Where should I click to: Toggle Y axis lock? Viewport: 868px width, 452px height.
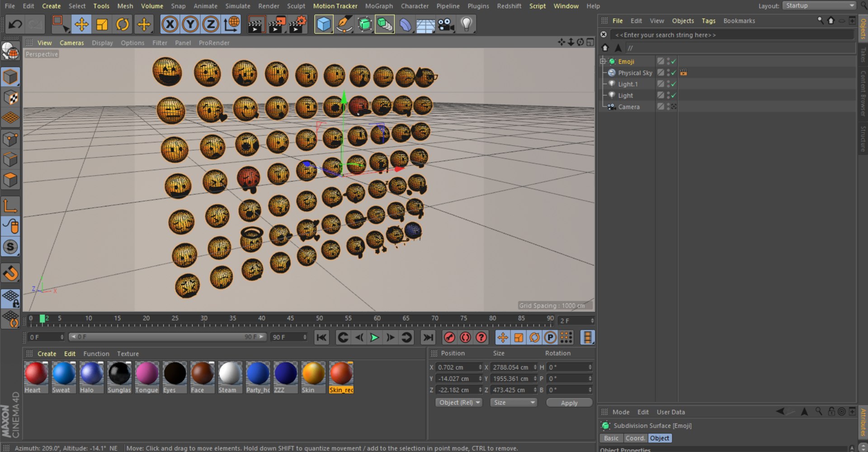[x=190, y=24]
